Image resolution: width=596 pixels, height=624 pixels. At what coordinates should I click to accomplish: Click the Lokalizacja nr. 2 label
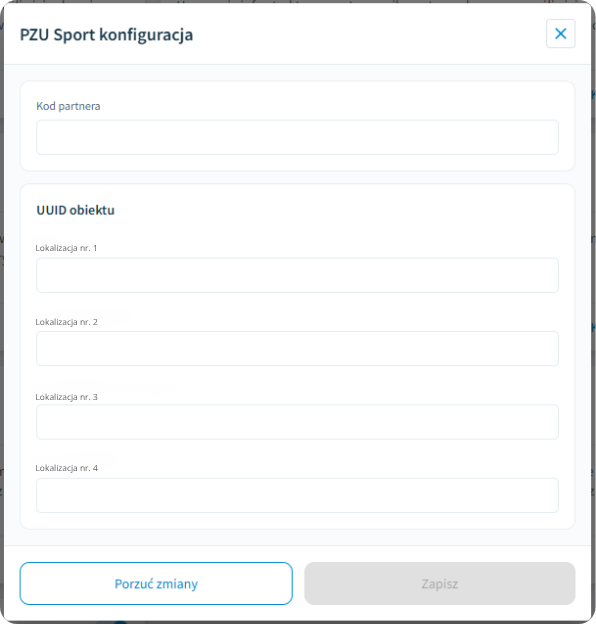(66, 322)
